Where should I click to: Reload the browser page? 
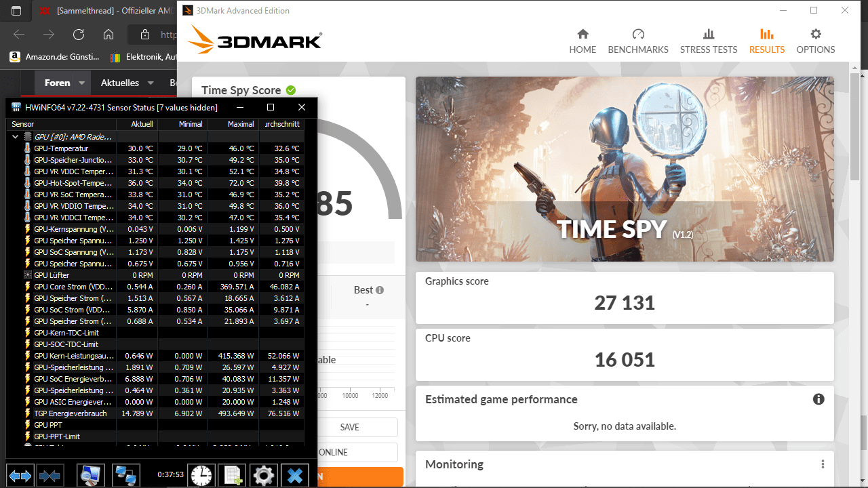click(79, 35)
